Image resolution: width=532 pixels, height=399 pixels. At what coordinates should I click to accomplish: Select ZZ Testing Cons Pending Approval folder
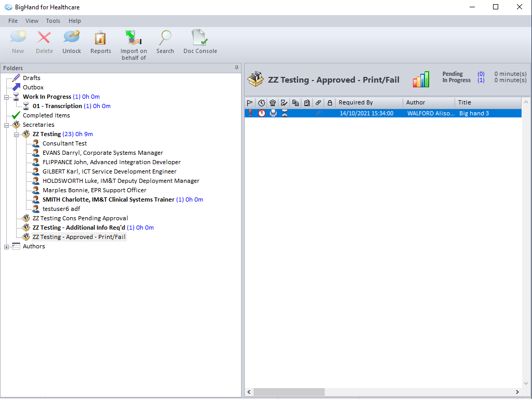pos(80,218)
